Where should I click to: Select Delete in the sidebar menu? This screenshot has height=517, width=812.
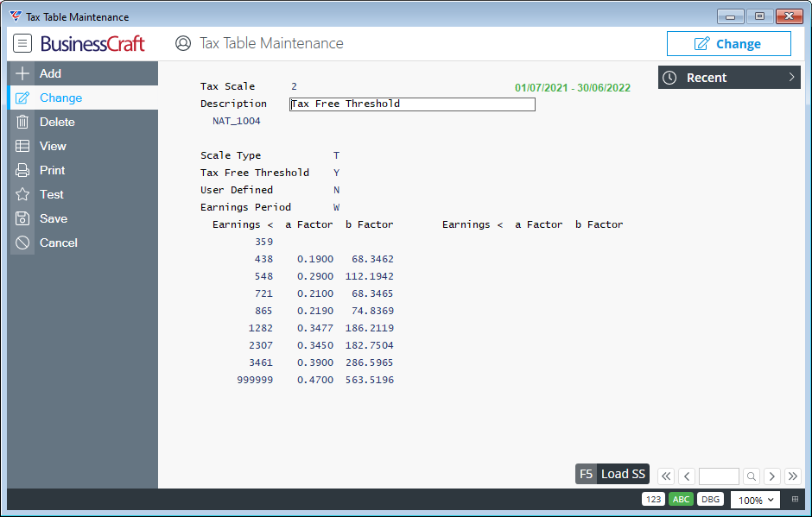[84, 123]
